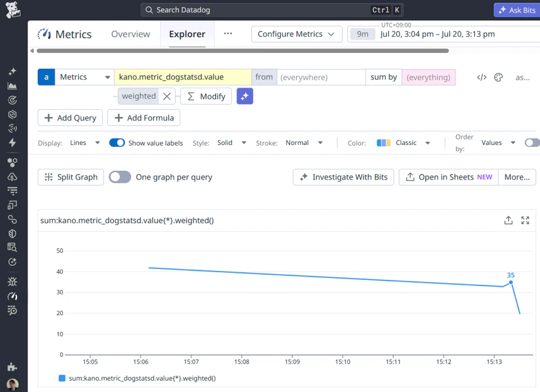This screenshot has width=540, height=392.
Task: Click Investigate With Bits button
Action: (x=343, y=177)
